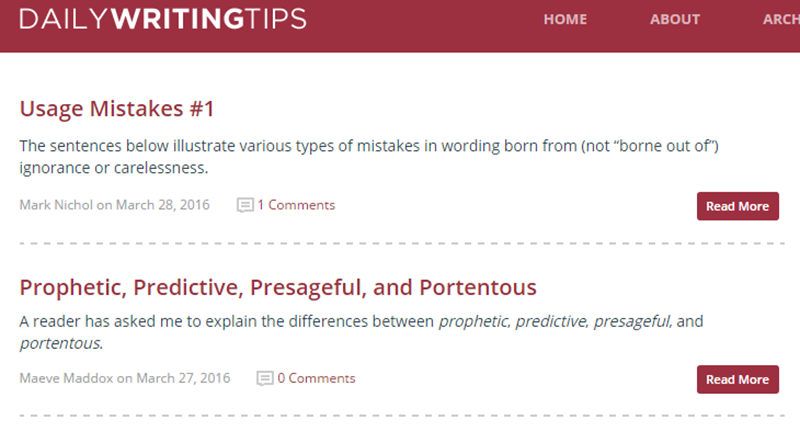The width and height of the screenshot is (800, 431).
Task: Click the March 27, 2016 post date
Action: pos(183,378)
